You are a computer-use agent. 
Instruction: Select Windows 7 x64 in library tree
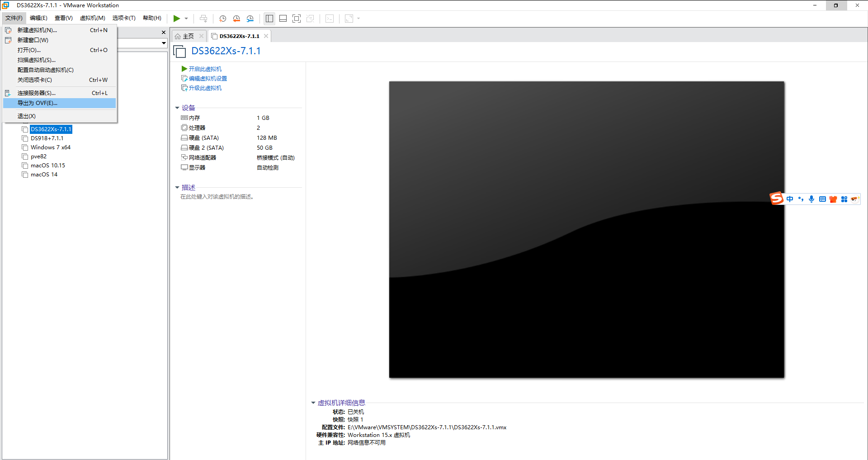(50, 147)
